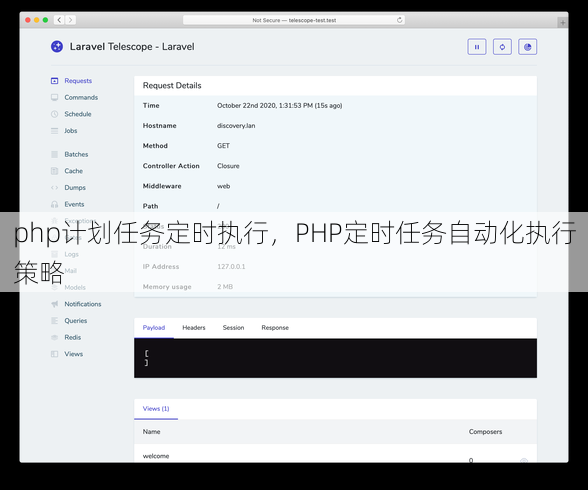Click the Composers column header
The image size is (588, 490).
[485, 432]
